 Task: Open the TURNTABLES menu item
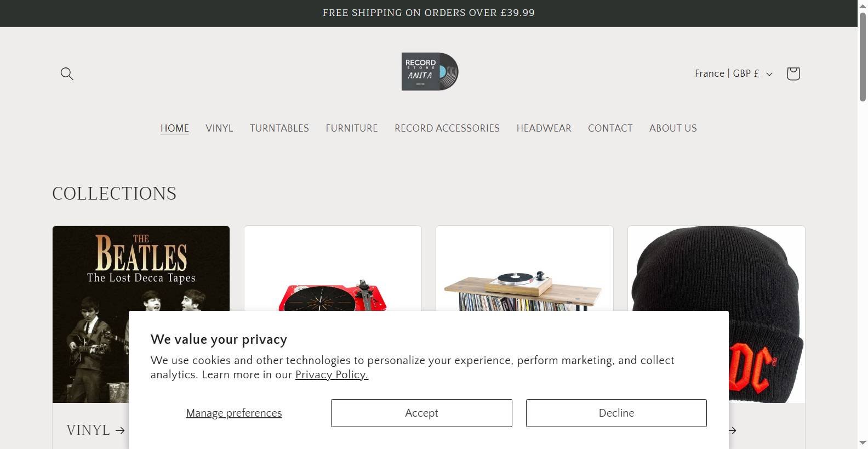[279, 128]
